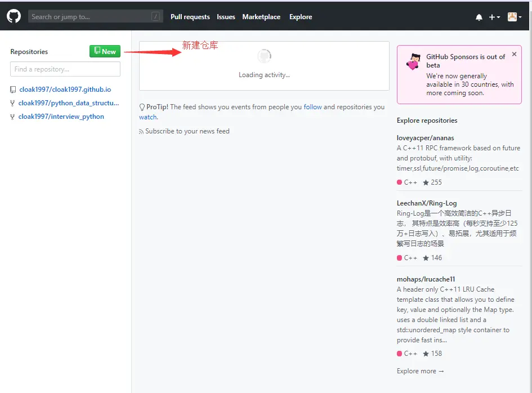Open cloak1997/cloak1997.github.io repository
Viewport: 532px width, 393px height.
coord(65,90)
